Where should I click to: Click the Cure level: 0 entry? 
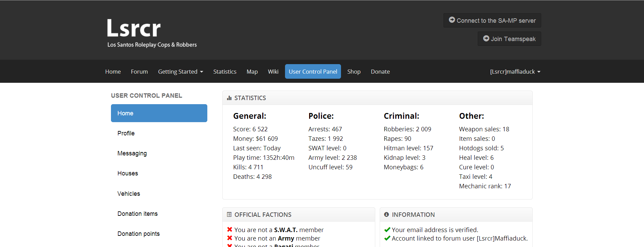(x=476, y=167)
